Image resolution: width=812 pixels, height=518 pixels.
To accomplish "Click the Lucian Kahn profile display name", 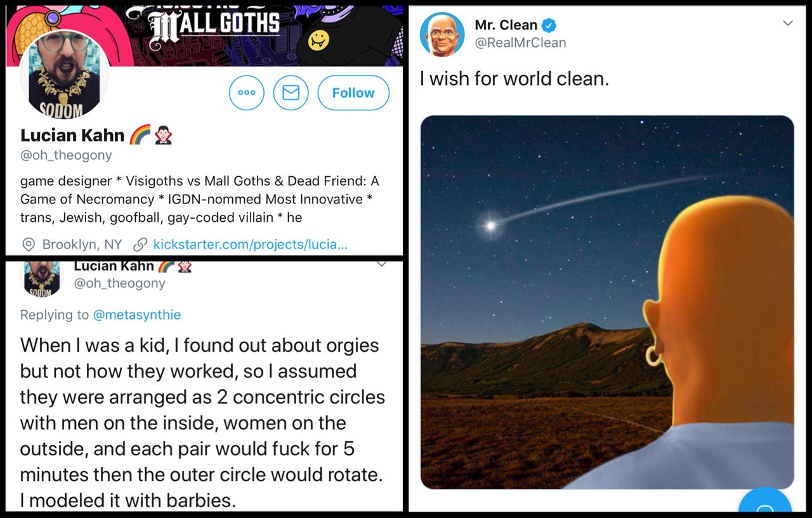I will [72, 135].
